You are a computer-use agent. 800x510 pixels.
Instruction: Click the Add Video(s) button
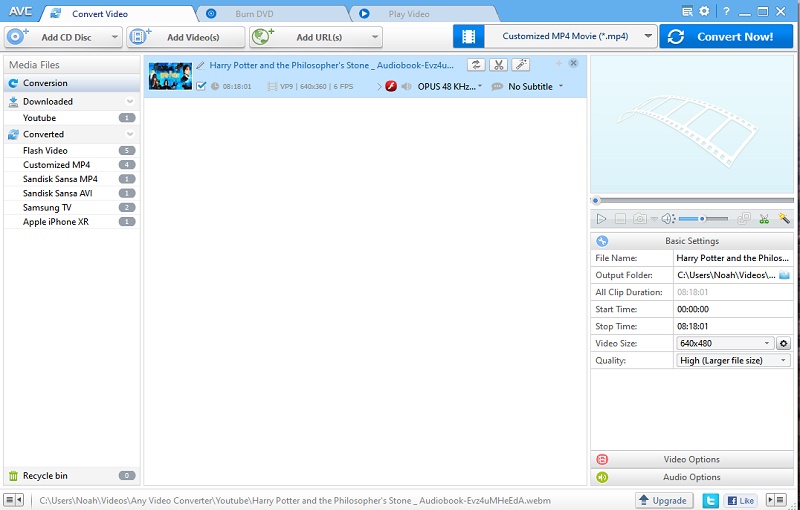point(186,37)
